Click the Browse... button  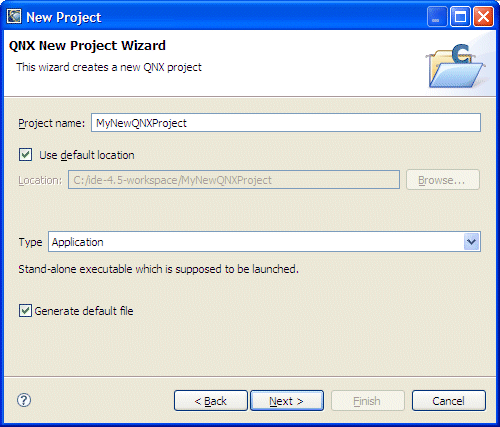pos(443,180)
